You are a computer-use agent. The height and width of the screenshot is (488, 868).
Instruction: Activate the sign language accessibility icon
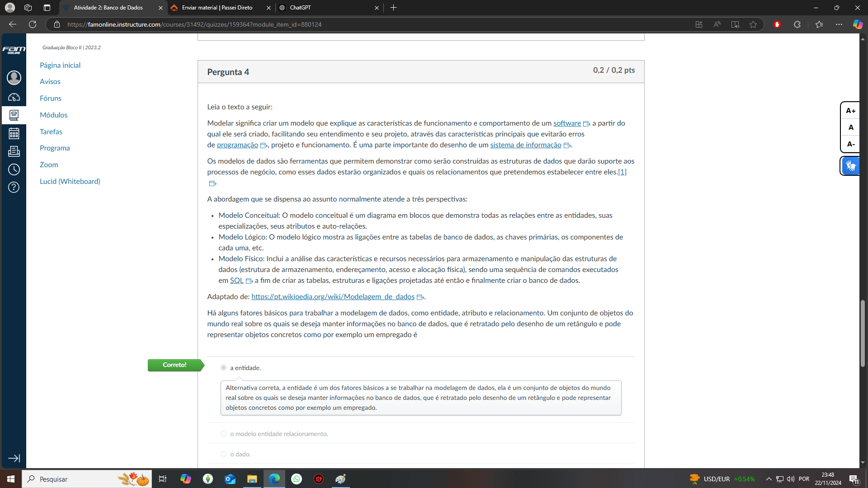pos(850,166)
